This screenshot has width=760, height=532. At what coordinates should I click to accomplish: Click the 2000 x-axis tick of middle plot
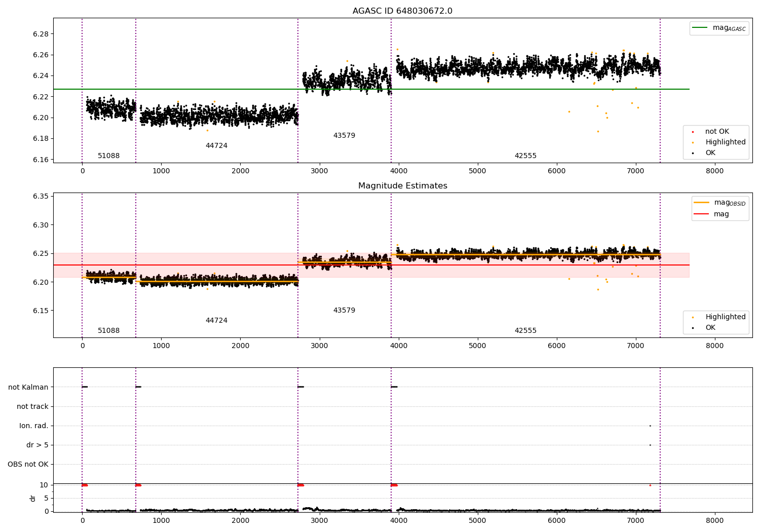tap(240, 346)
